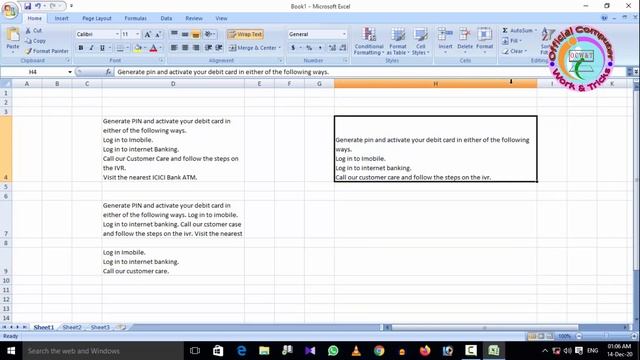Decrease Decimal places

[x=343, y=48]
